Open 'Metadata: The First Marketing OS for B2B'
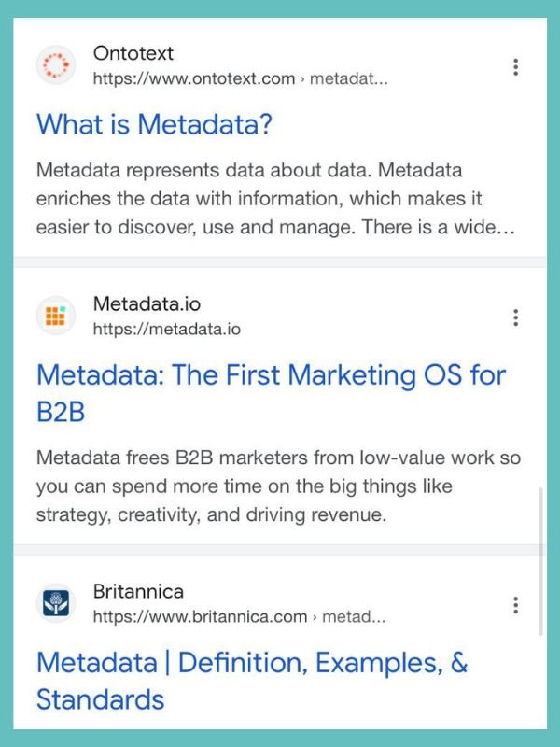560x747 pixels. click(x=271, y=393)
